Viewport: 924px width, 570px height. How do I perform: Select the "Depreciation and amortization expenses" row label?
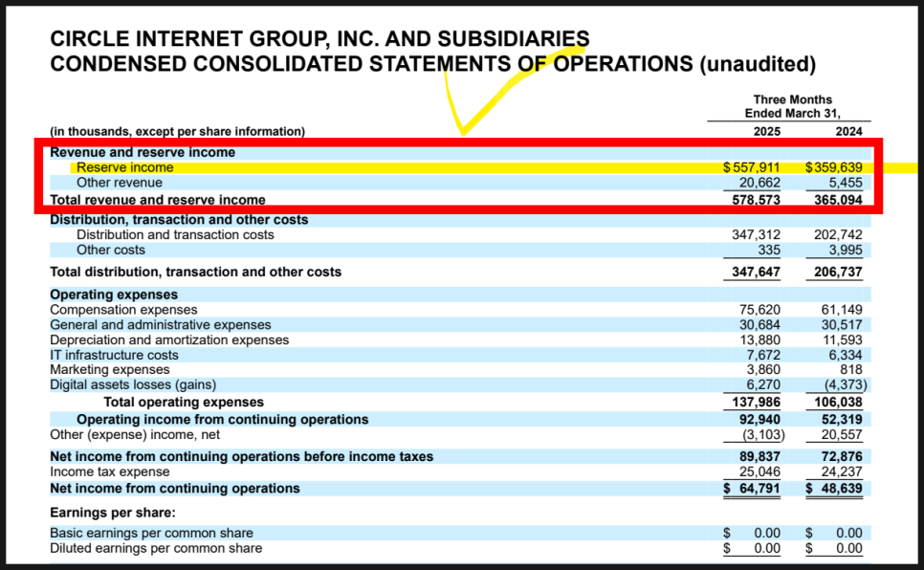(x=169, y=340)
